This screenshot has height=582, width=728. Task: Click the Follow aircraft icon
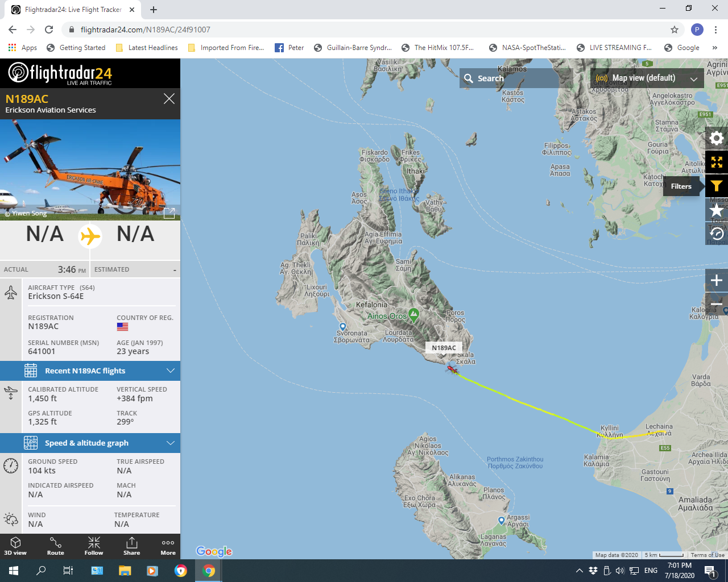tap(94, 546)
